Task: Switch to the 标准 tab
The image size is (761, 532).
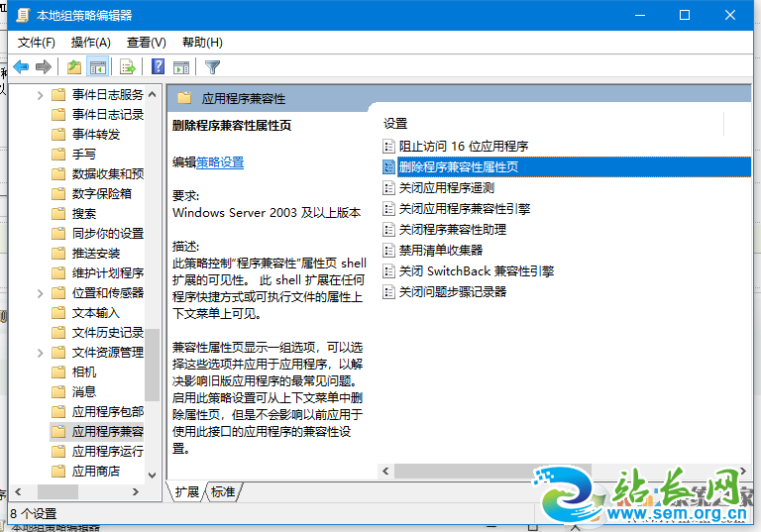Action: point(223,491)
